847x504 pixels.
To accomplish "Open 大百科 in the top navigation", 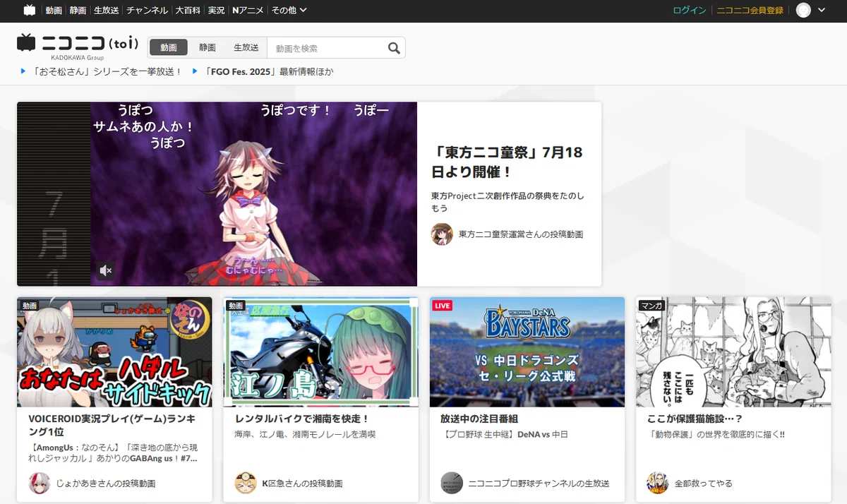I will 188,10.
